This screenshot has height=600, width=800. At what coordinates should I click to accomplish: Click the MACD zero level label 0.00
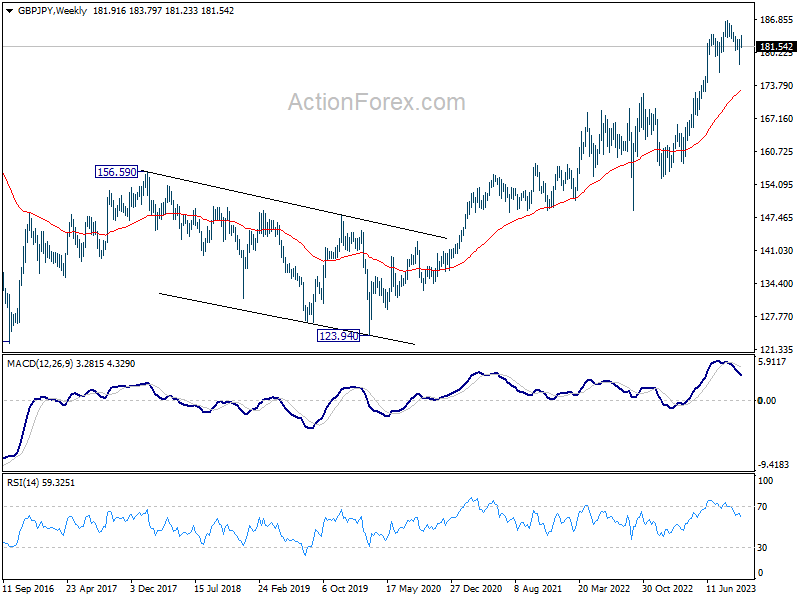tap(767, 401)
